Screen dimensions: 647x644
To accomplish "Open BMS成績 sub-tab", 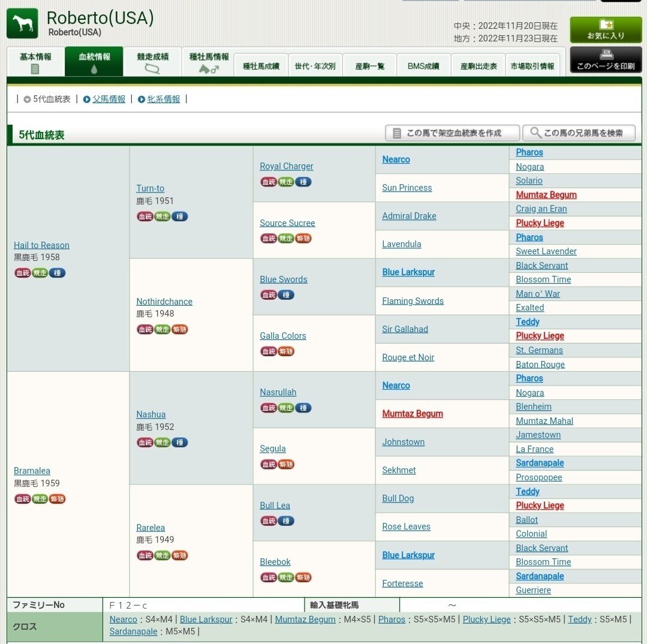I will click(x=423, y=66).
